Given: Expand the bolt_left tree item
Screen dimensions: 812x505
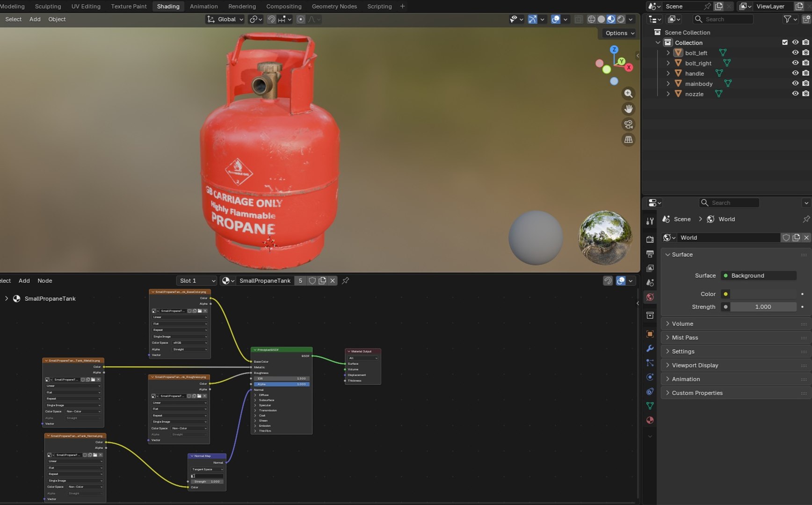Looking at the screenshot, I should tap(668, 53).
